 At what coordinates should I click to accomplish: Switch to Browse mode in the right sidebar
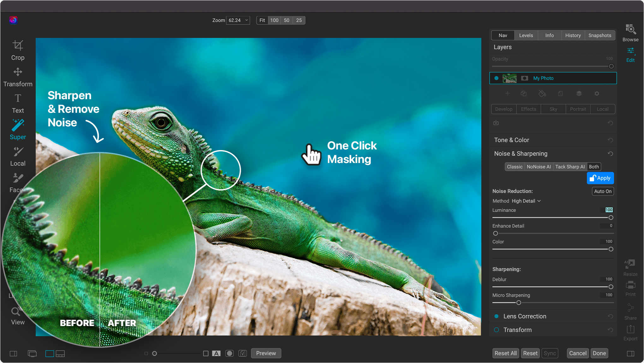tap(630, 33)
